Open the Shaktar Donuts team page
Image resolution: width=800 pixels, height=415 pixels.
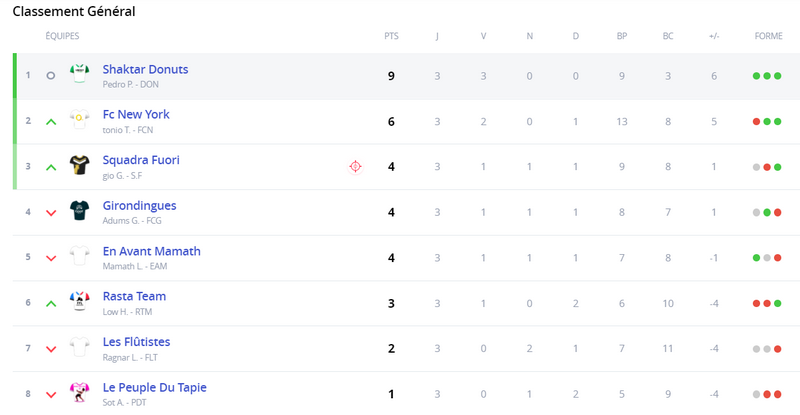145,69
